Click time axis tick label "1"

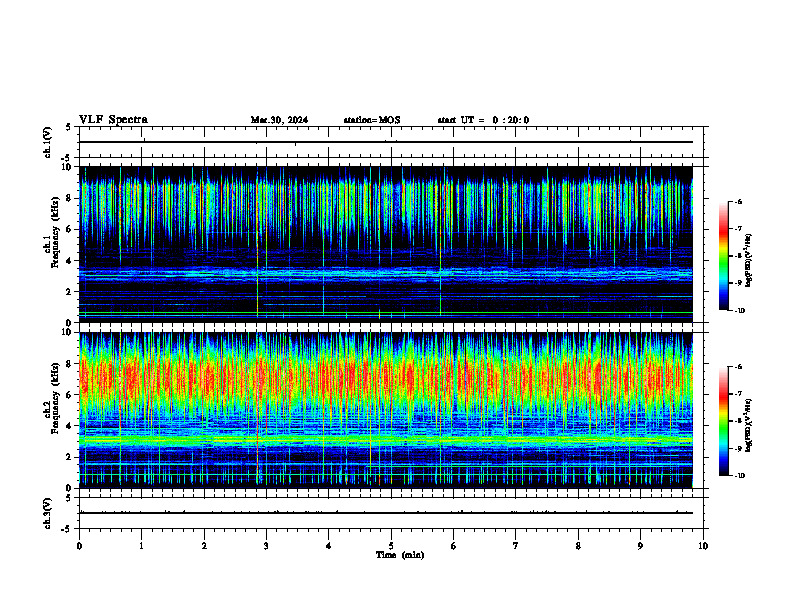pos(141,546)
